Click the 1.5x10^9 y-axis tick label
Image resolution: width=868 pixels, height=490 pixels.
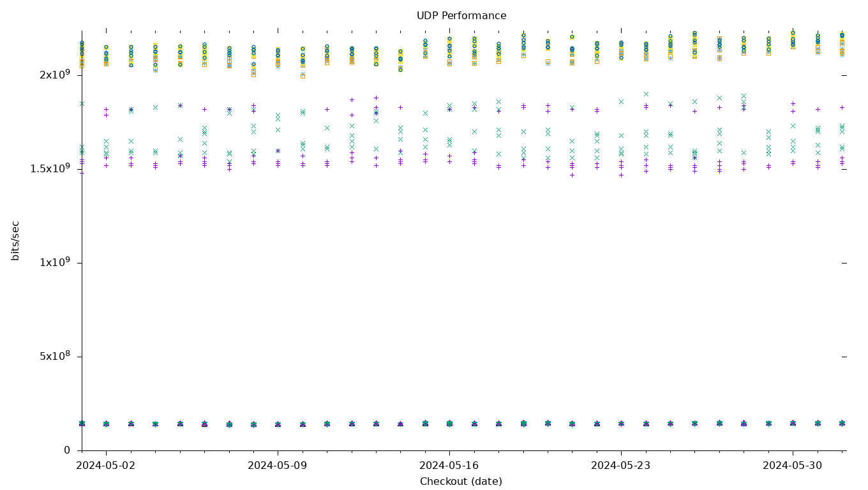(50, 168)
